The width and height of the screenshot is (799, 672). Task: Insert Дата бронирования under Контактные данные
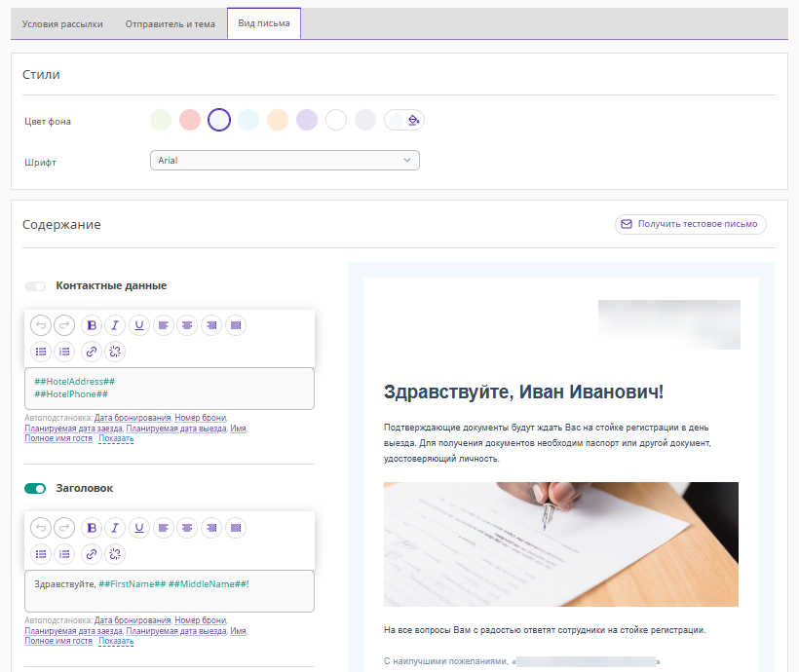coord(133,418)
